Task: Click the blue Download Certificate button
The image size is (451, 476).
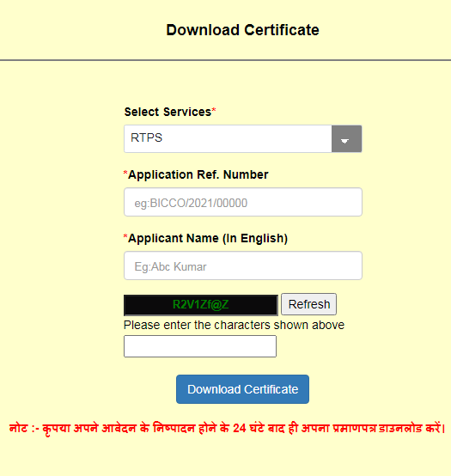Action: [x=242, y=389]
